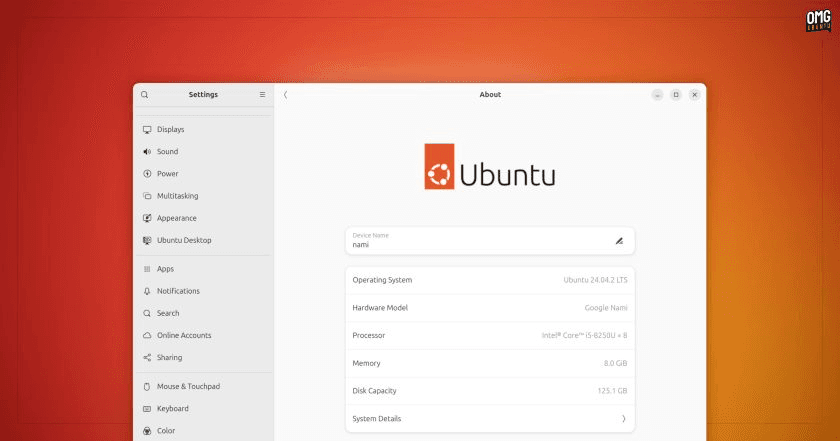Click the Power icon in sidebar
The width and height of the screenshot is (840, 441).
[x=147, y=174]
